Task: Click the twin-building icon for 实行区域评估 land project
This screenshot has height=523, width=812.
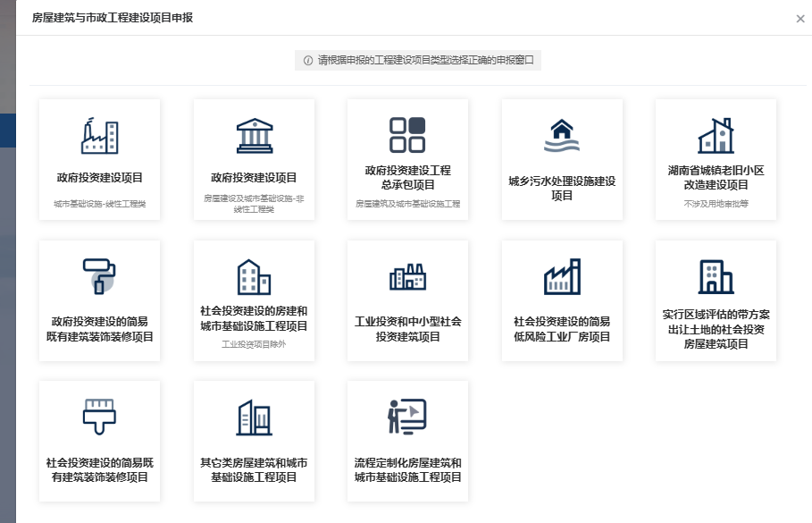Action: 715,277
